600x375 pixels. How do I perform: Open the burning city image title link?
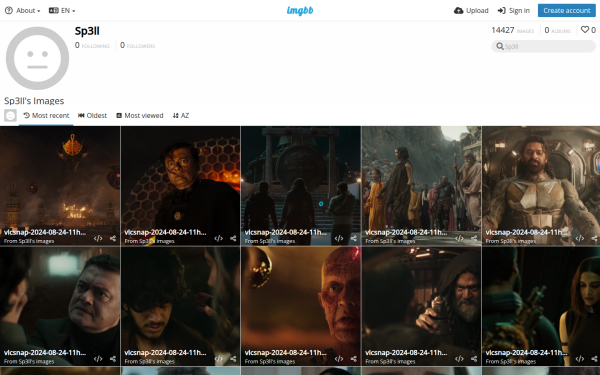pyautogui.click(x=45, y=232)
